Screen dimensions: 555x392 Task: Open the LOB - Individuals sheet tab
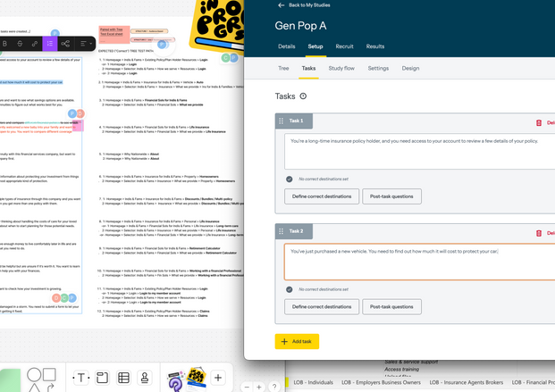[x=314, y=382]
